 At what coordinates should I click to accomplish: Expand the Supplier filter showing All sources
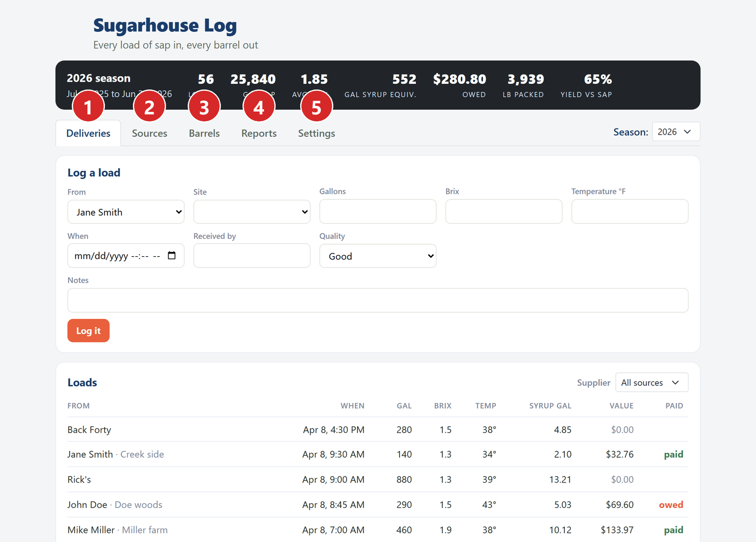pyautogui.click(x=652, y=383)
